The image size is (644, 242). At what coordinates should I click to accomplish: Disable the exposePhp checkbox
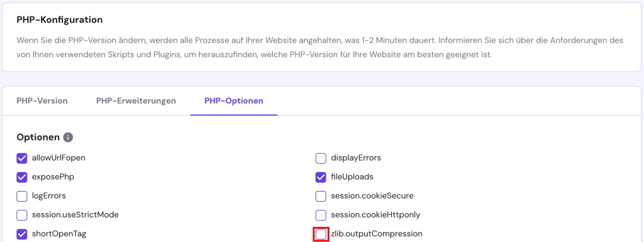tap(22, 177)
